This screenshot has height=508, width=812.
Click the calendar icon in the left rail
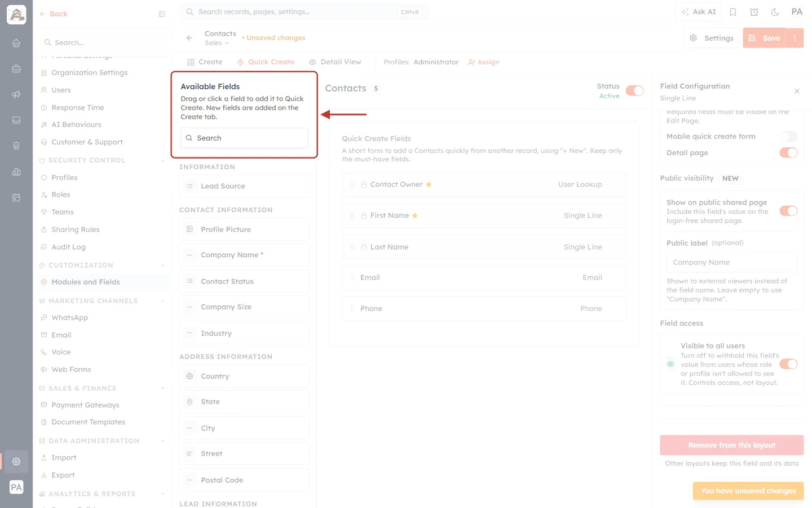pyautogui.click(x=16, y=198)
